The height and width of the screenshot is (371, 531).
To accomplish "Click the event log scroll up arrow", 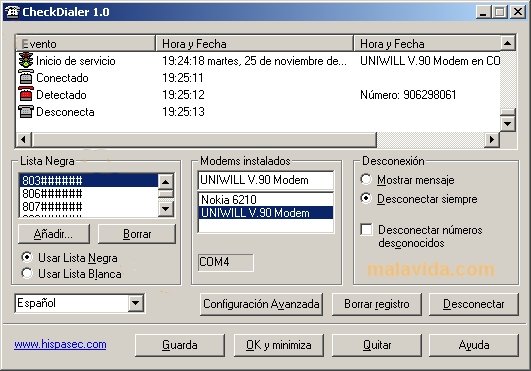I will pos(508,43).
